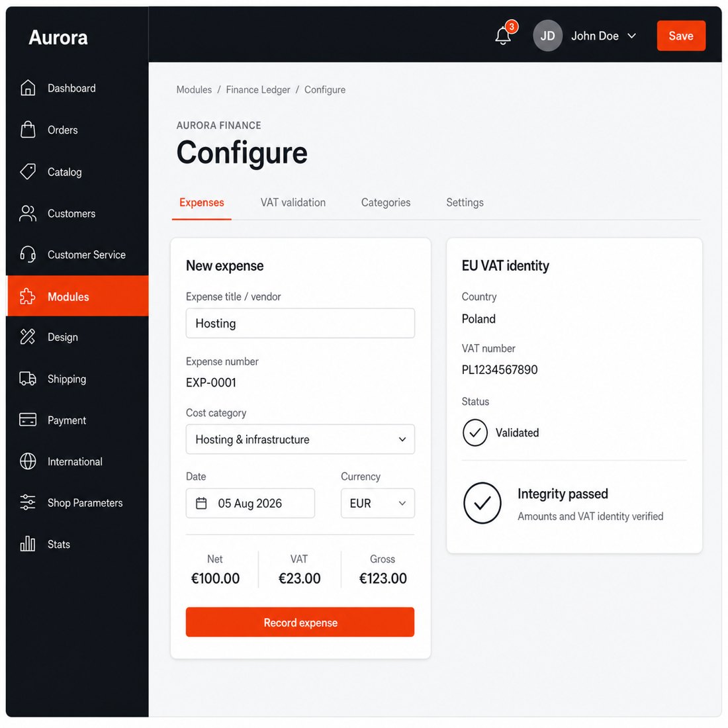Open the Cost category dropdown
The image size is (728, 728).
300,439
